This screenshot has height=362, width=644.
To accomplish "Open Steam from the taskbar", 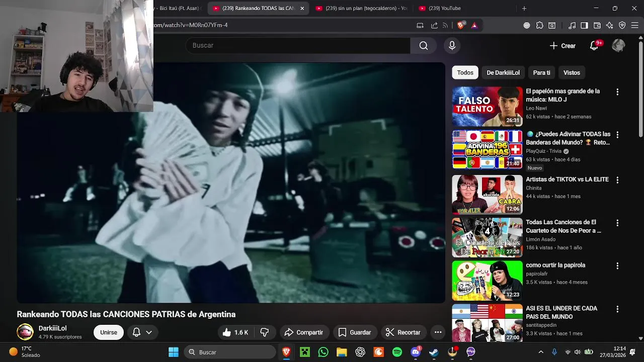I will (x=434, y=352).
